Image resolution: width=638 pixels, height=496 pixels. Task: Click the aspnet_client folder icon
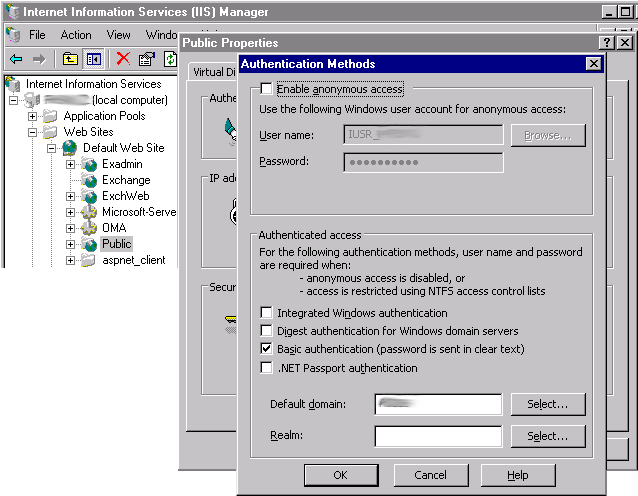pos(88,260)
